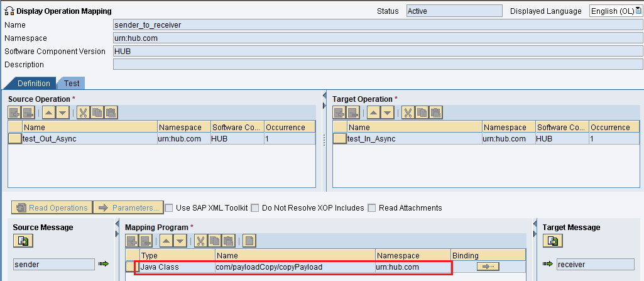Enable Use SAP XML Toolkit checkbox

pyautogui.click(x=169, y=208)
